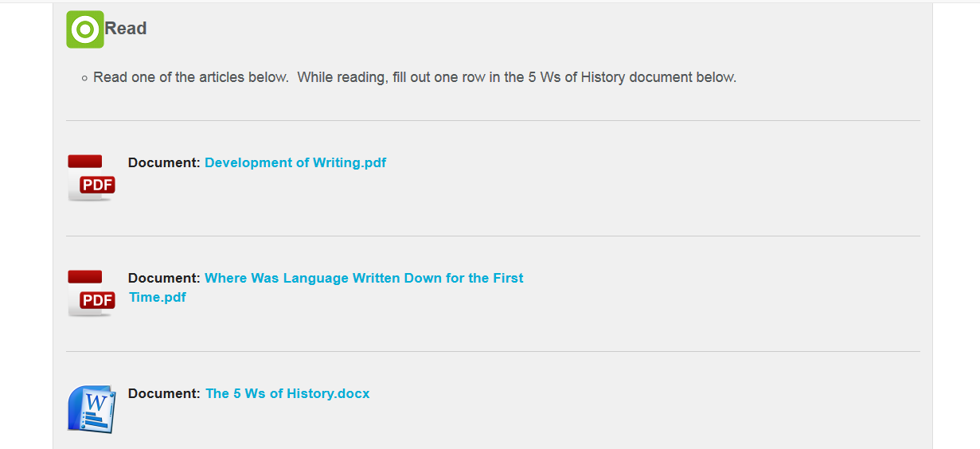The image size is (980, 449).
Task: Open the Word document icon for 5 Ws
Action: tap(92, 408)
